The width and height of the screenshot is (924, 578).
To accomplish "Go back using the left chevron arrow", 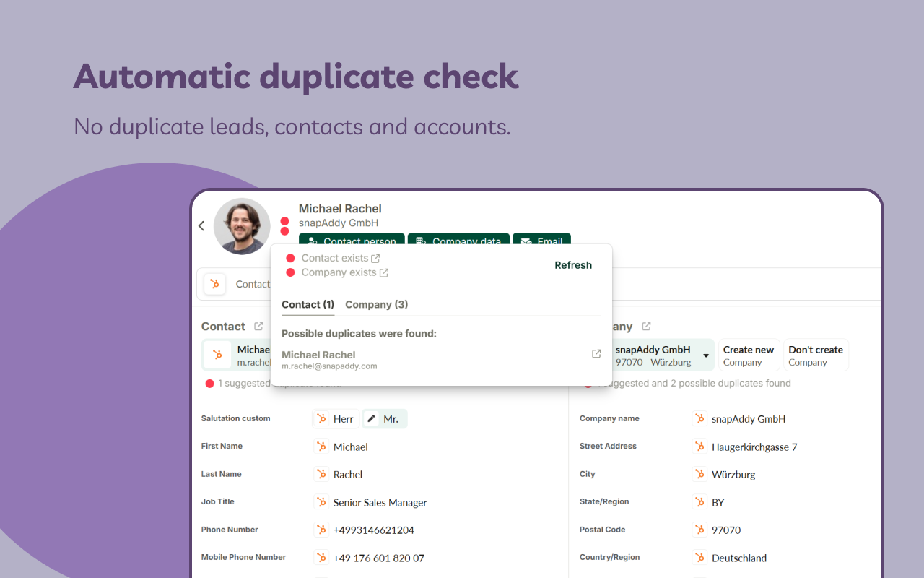I will (x=201, y=226).
